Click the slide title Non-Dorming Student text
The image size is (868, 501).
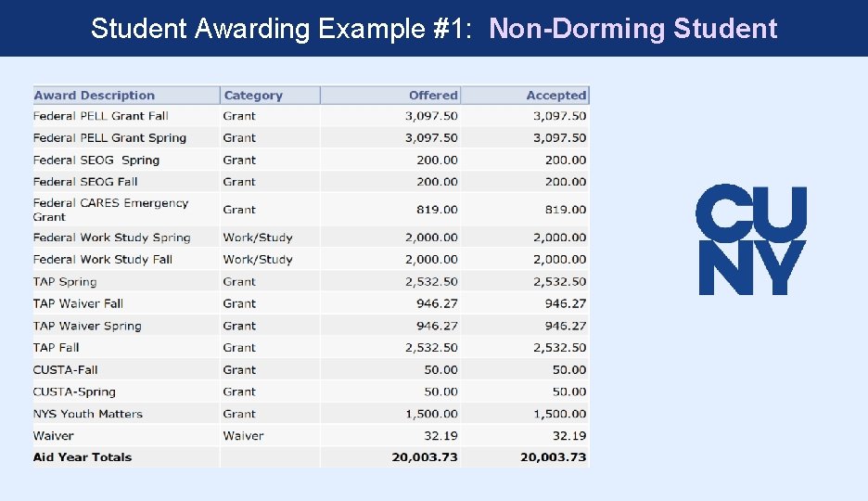(633, 29)
